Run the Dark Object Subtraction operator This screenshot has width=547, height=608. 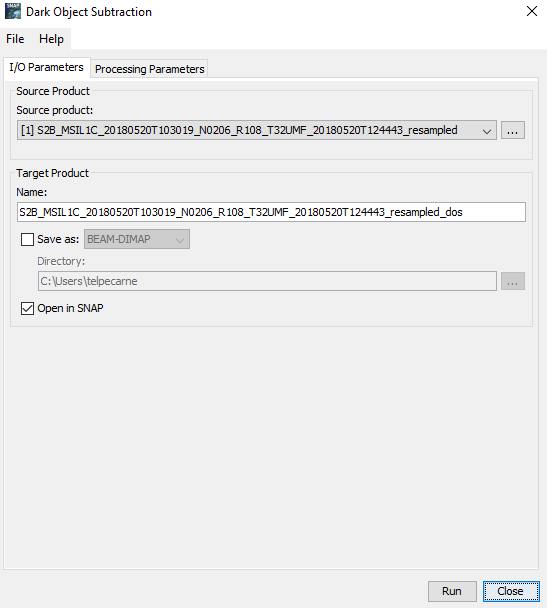pos(452,591)
